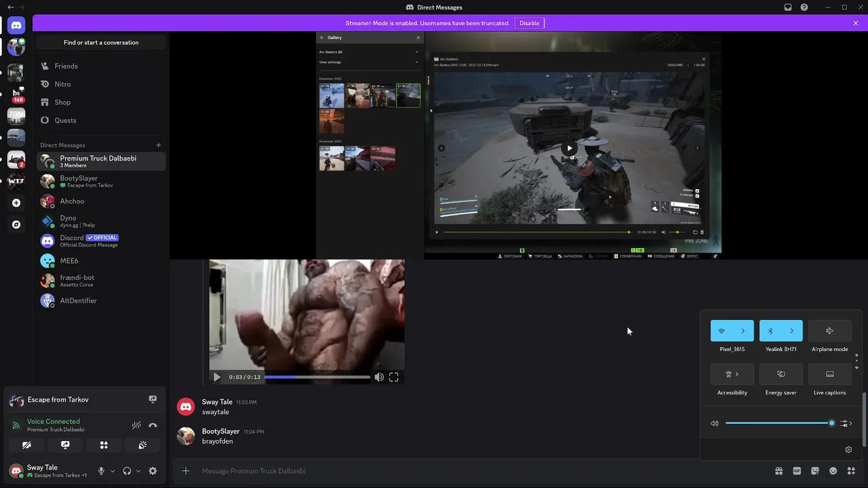Disconnect from voice call
Image resolution: width=868 pixels, height=488 pixels.
tap(153, 425)
